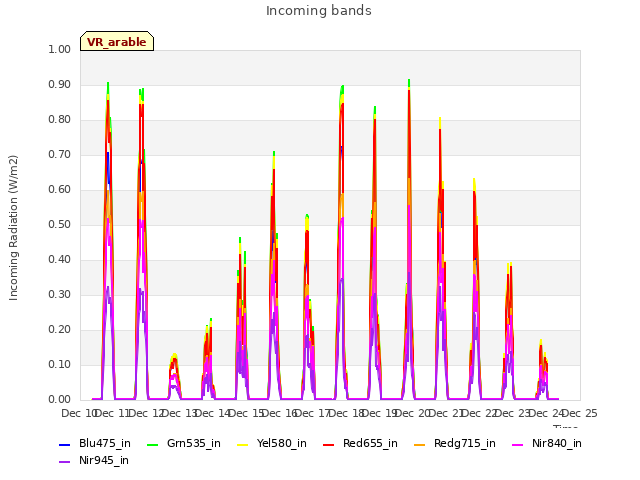Image resolution: width=640 pixels, height=480 pixels.
Task: Click the VR_arable annotation label
Action: (x=117, y=42)
